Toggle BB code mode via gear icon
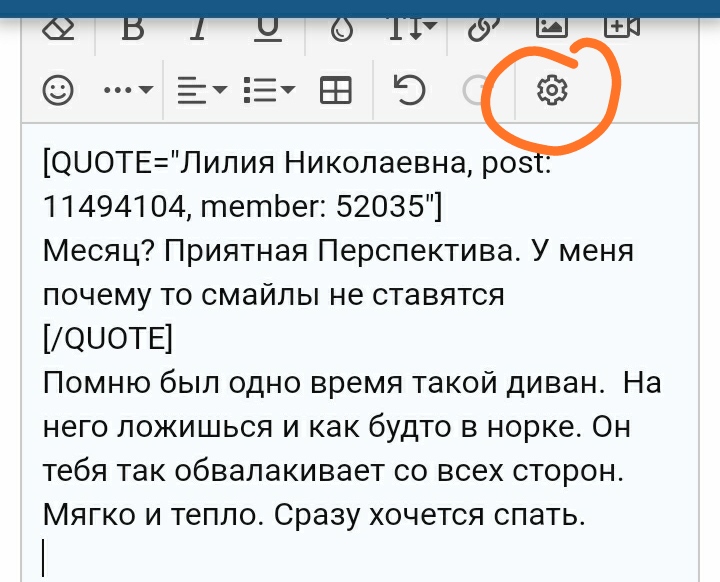Image resolution: width=720 pixels, height=582 pixels. pyautogui.click(x=552, y=90)
